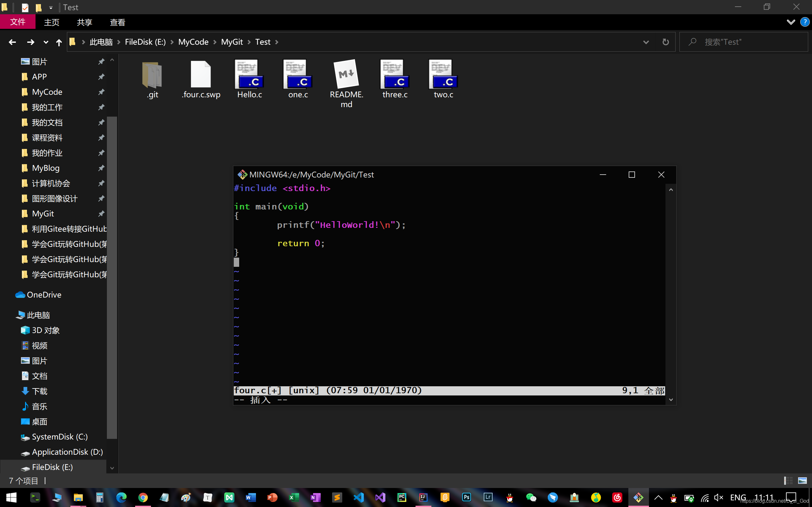Click the Help question mark icon
This screenshot has height=507, width=812.
(805, 22)
